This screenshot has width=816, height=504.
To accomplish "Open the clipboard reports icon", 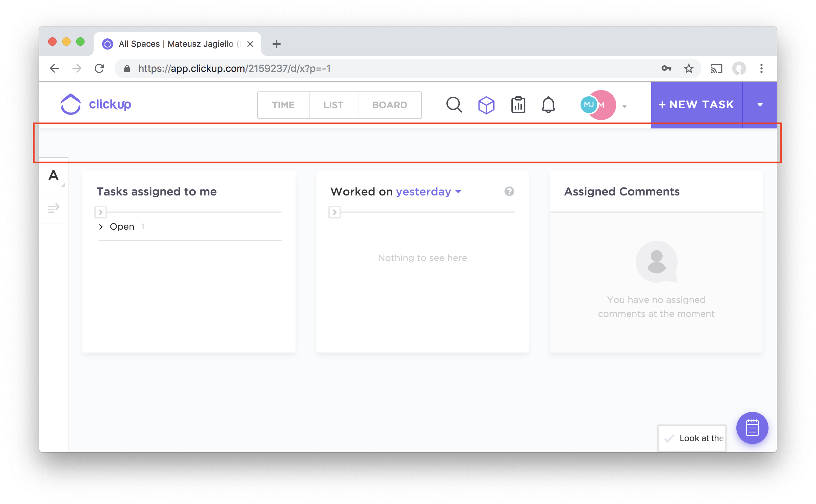I will click(518, 105).
